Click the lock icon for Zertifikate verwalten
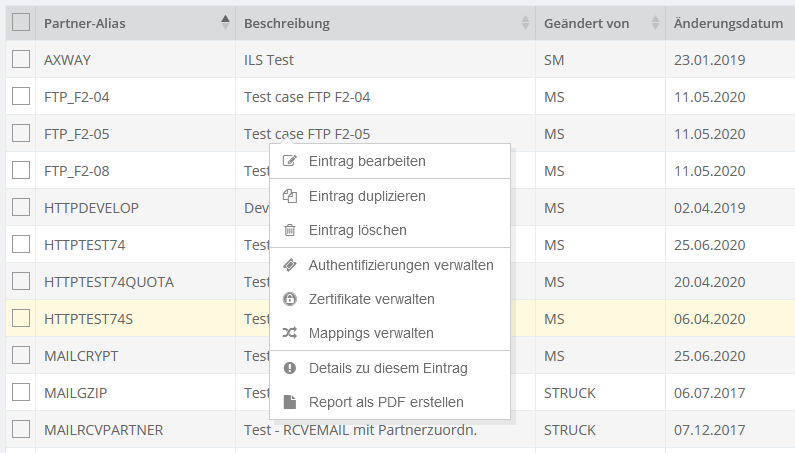Image resolution: width=795 pixels, height=453 pixels. (290, 299)
